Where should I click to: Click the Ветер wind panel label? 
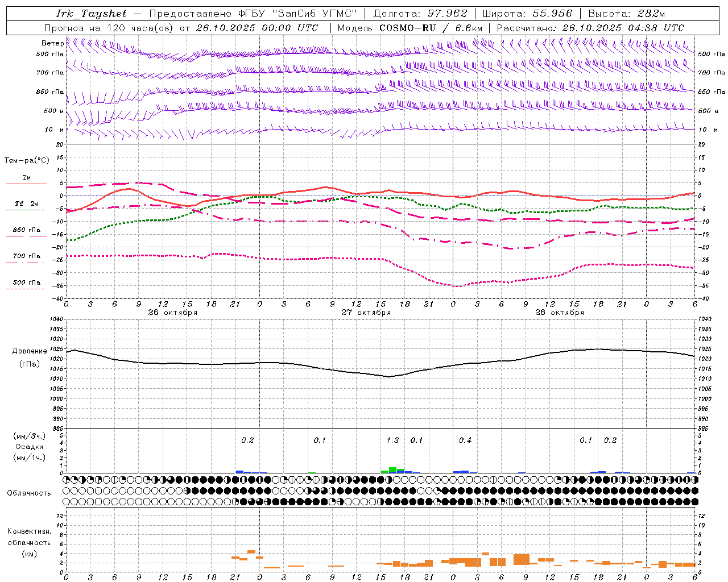(x=52, y=43)
